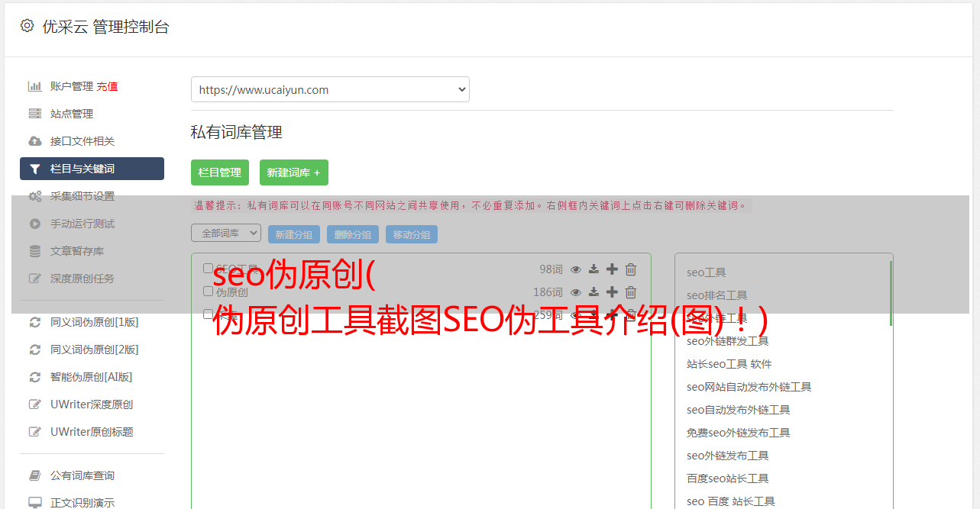Screen dimensions: 980x509
Task: Click the gear icon beside 优采云 管理控制台
Action: 27,26
